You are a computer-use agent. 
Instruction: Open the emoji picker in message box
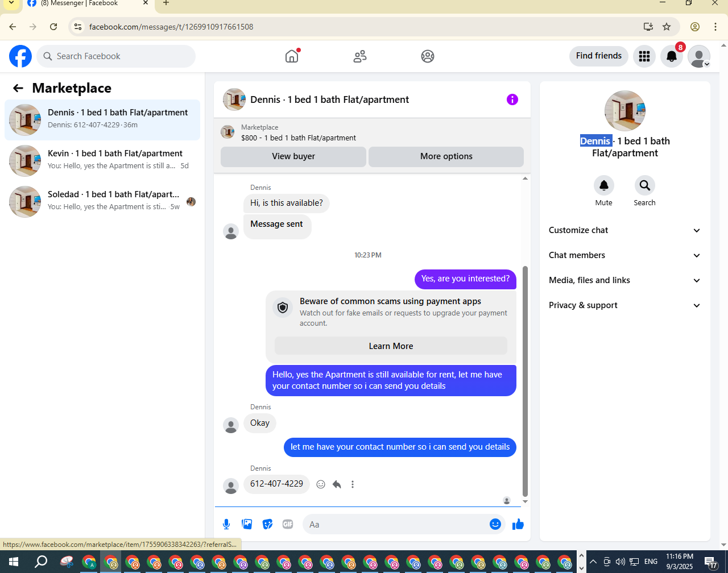click(495, 524)
